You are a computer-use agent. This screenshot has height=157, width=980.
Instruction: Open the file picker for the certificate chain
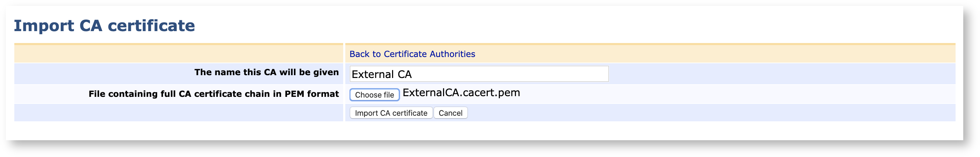pos(374,95)
